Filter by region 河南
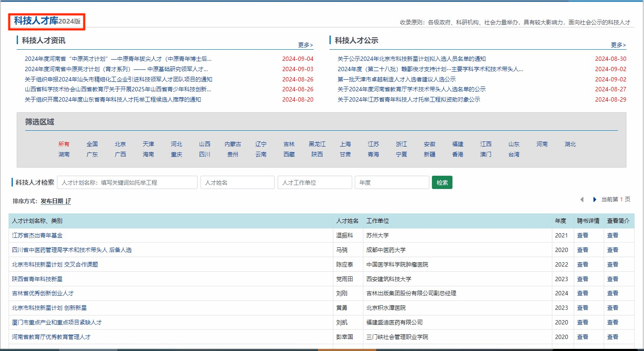This screenshot has height=351, width=644. click(542, 144)
